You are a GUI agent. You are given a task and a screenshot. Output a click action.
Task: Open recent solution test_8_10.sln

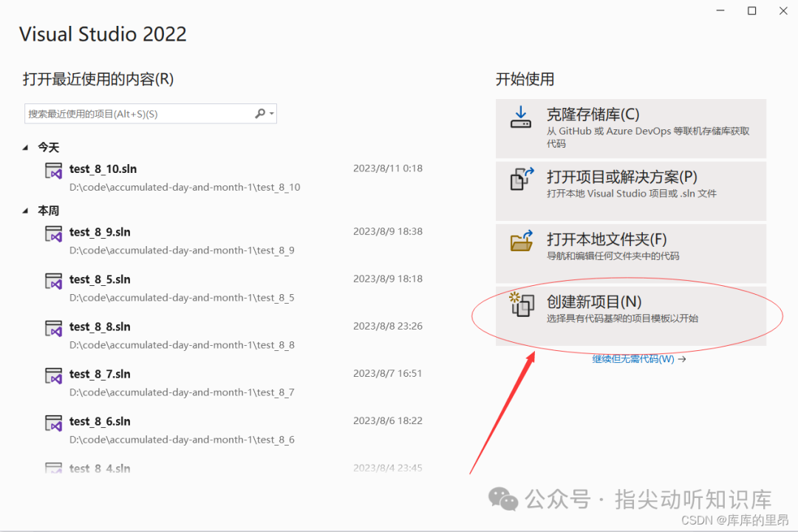(103, 169)
